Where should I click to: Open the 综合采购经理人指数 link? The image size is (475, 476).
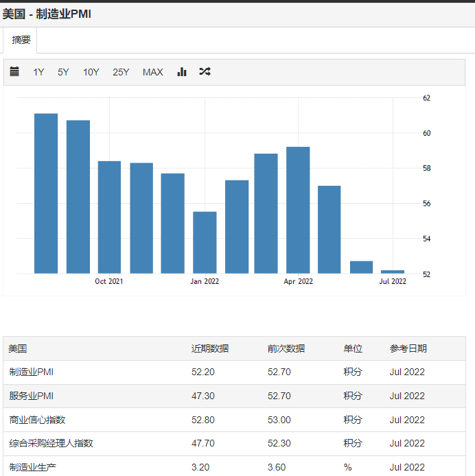pyautogui.click(x=51, y=443)
